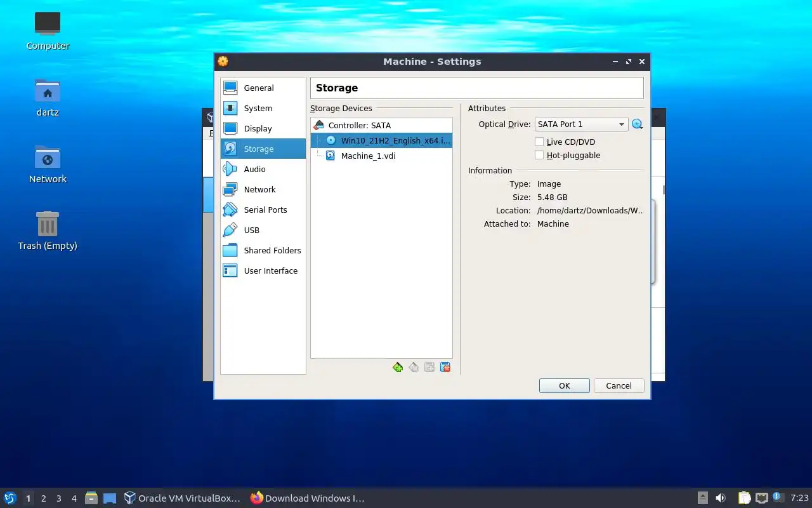Click OK to save settings
The height and width of the screenshot is (508, 812).
pos(565,385)
